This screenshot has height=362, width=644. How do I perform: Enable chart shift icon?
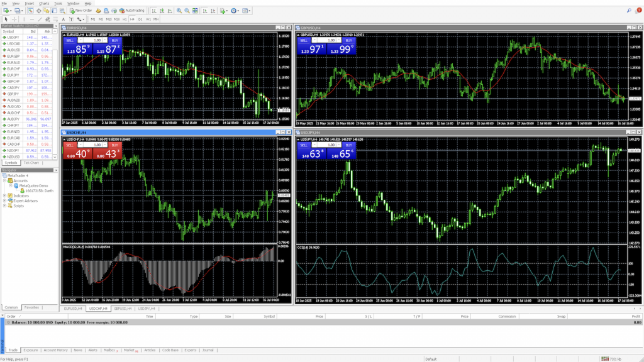tap(213, 11)
